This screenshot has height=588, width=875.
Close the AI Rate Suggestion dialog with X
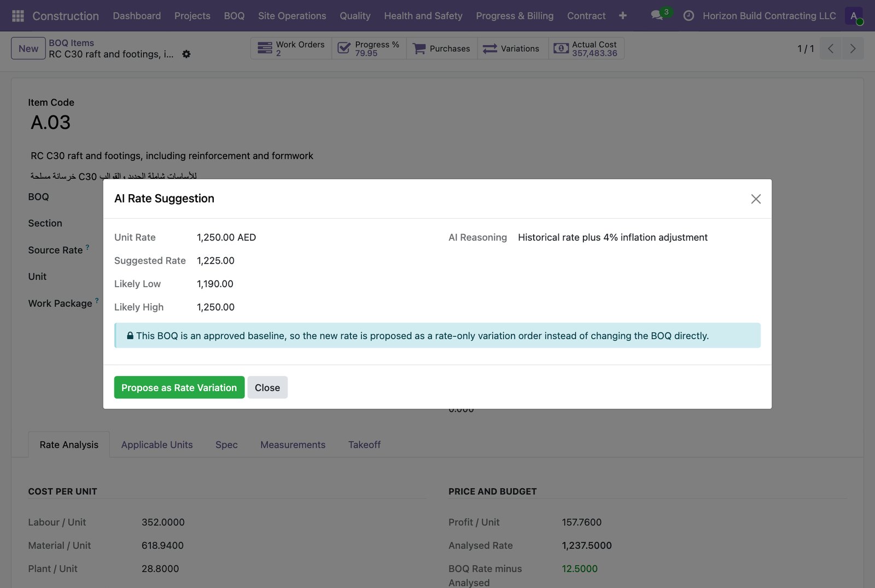756,199
